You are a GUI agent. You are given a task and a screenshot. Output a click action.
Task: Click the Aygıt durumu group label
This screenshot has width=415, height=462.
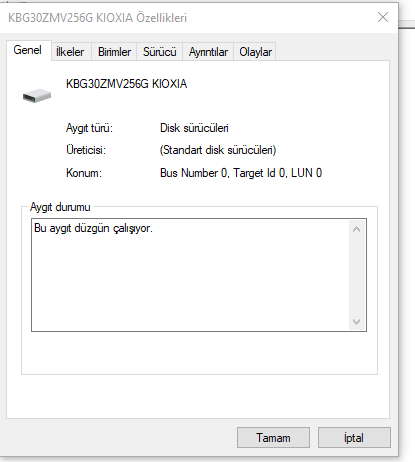click(60, 207)
